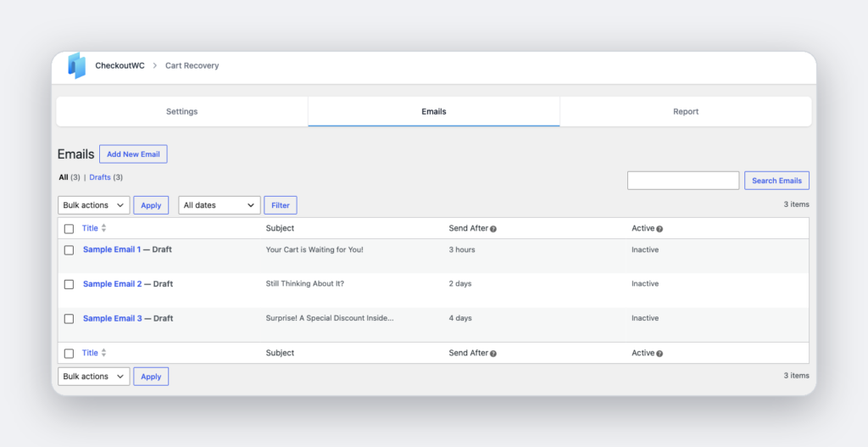This screenshot has height=447, width=868.
Task: Click the Add New Email button
Action: [x=133, y=154]
